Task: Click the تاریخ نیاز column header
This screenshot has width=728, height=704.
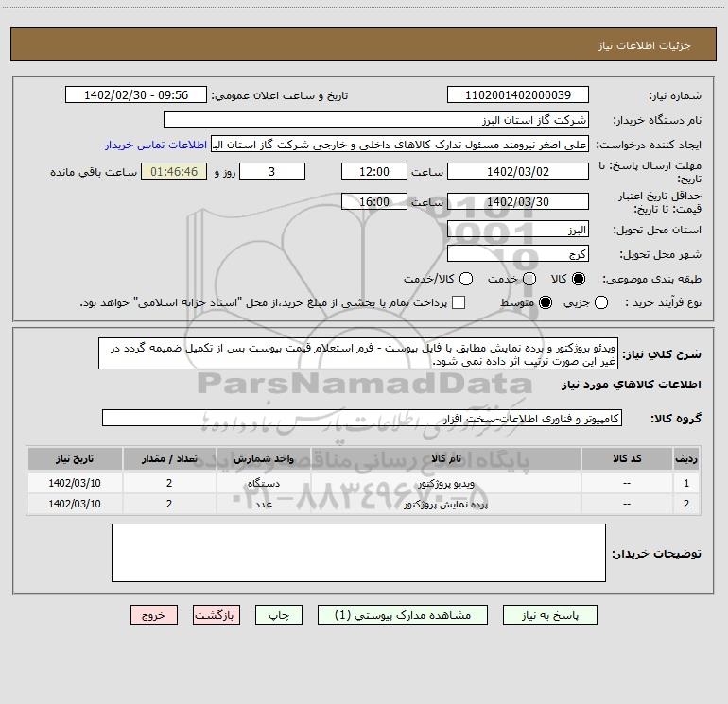Action: click(x=75, y=459)
